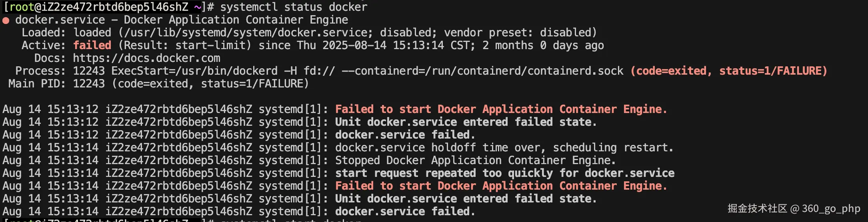Click "Docker Application Container Engine" in the unit header
868x222 pixels.
[x=236, y=20]
